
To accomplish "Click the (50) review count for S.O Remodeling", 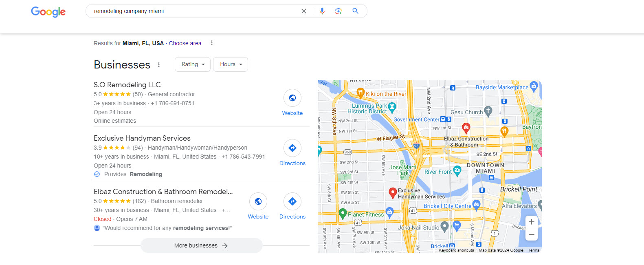I will (x=138, y=94).
